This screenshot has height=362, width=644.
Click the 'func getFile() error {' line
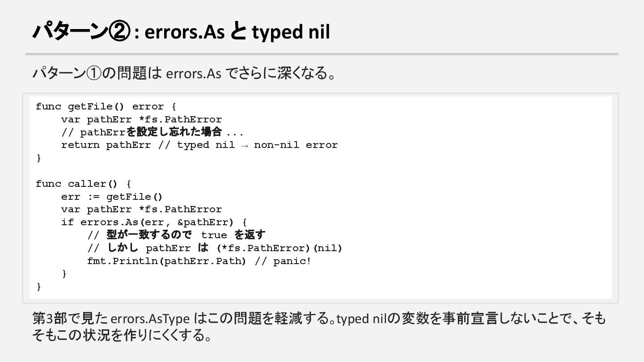click(106, 106)
